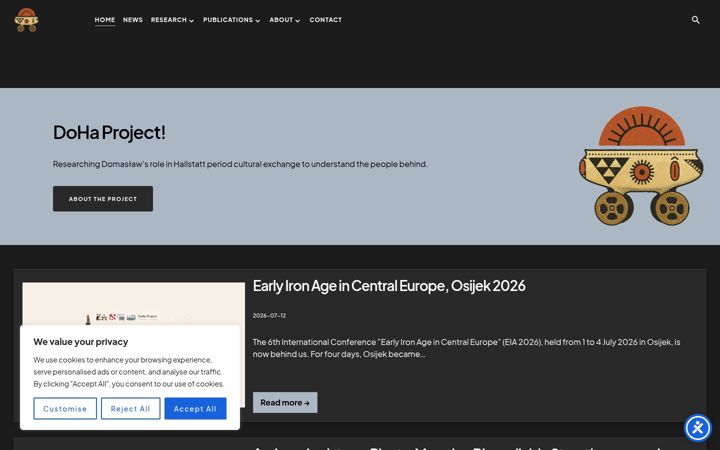Open the Research menu item
This screenshot has height=450, width=720.
coord(169,20)
